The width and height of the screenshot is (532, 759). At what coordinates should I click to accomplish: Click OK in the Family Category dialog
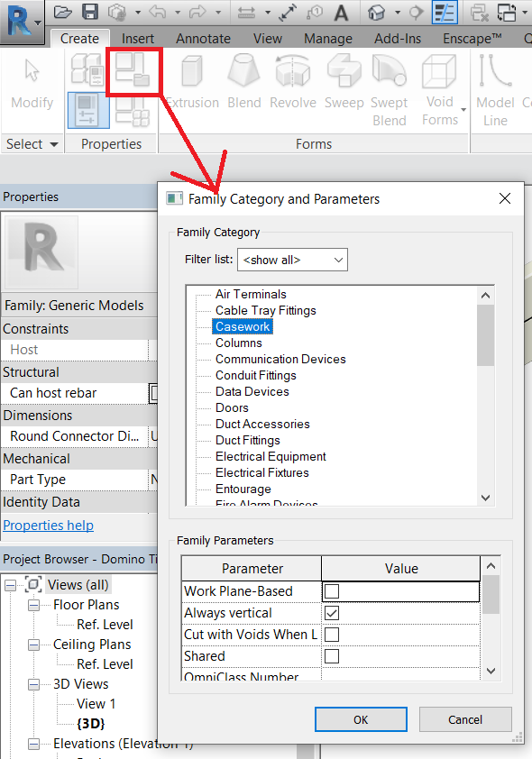coord(361,719)
